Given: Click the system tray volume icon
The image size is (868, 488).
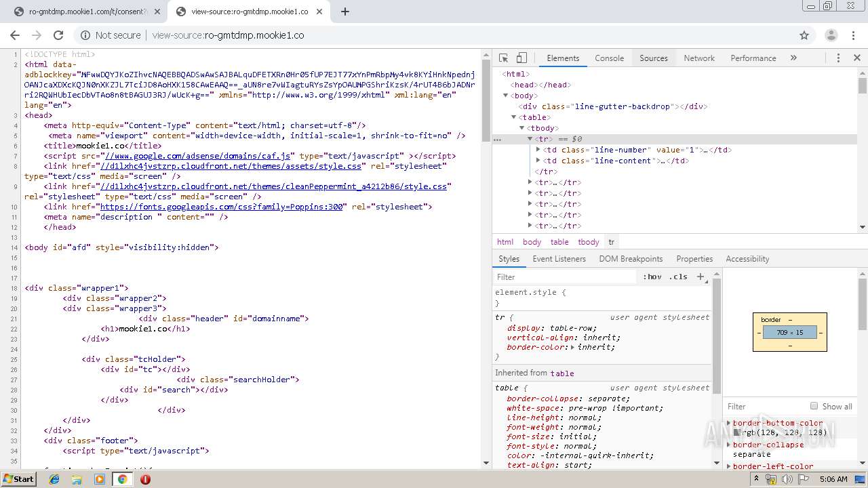Looking at the screenshot, I should (x=787, y=479).
